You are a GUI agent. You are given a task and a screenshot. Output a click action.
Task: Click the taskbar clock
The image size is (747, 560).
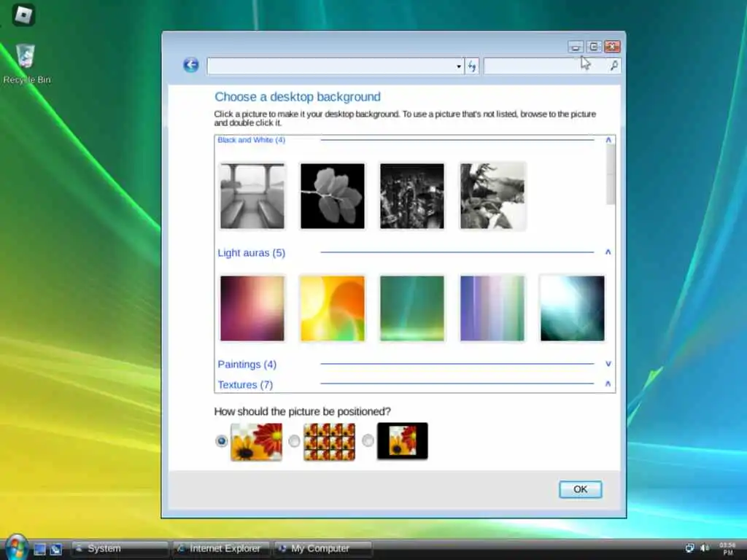click(727, 548)
